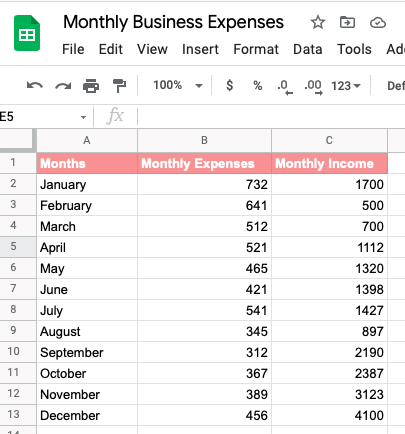The height and width of the screenshot is (434, 405).
Task: Open the File menu
Action: click(x=73, y=49)
